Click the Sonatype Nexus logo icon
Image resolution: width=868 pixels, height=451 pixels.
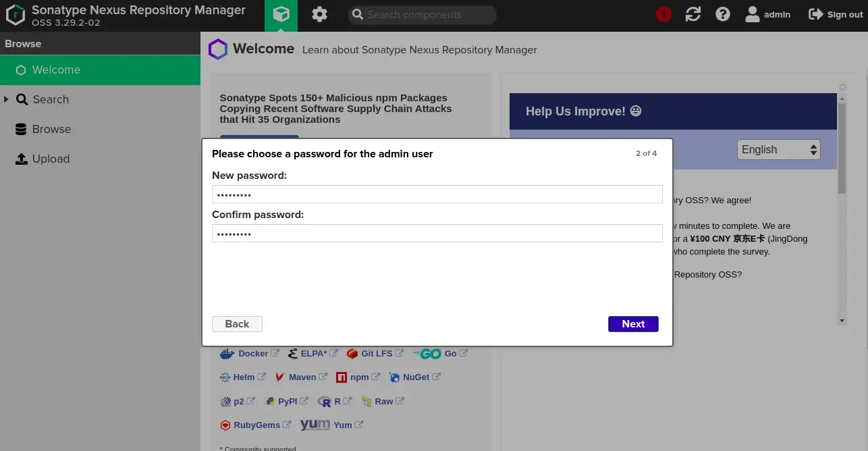point(15,15)
